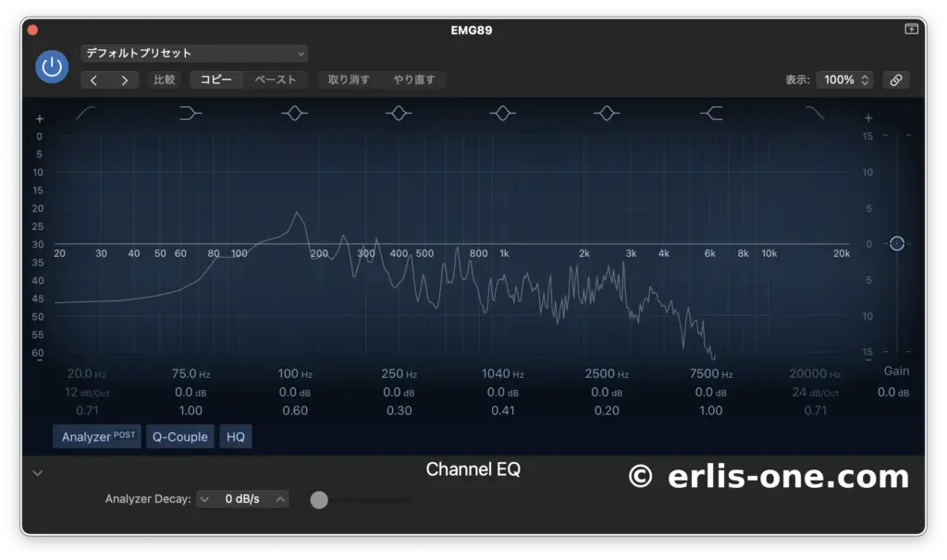Toggle HQ mode
The width and height of the screenshot is (947, 560).
(x=236, y=436)
